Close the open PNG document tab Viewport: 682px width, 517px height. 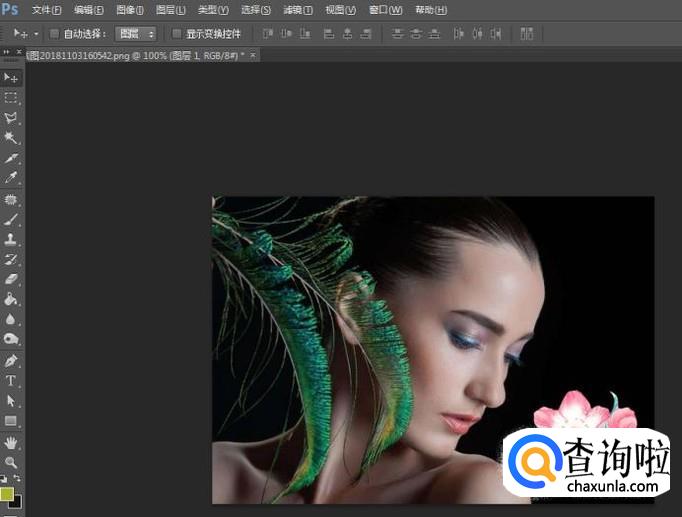coord(252,55)
